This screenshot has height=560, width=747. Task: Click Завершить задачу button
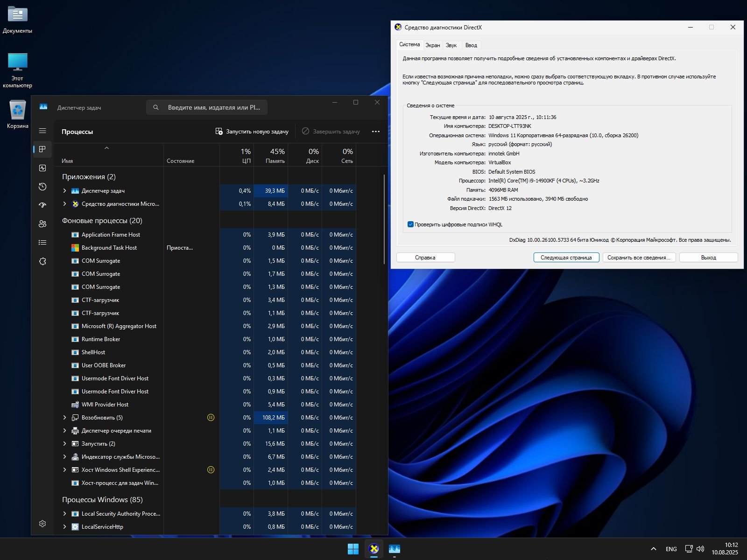coord(331,132)
